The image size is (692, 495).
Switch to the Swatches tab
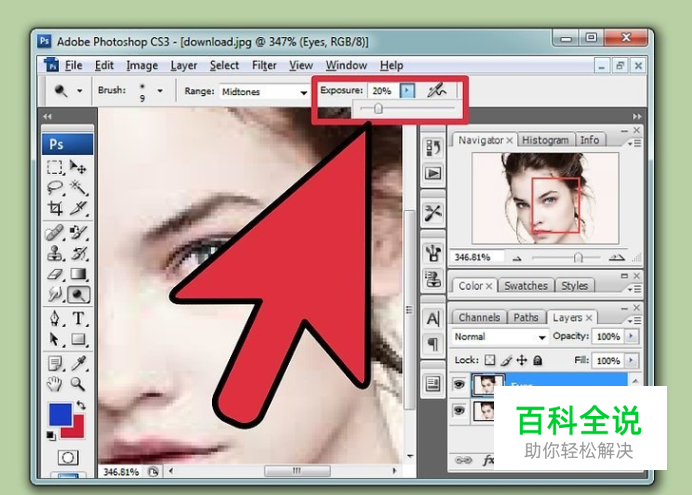(x=526, y=286)
